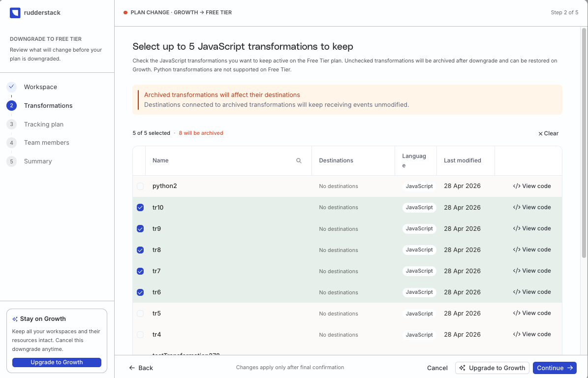The width and height of the screenshot is (588, 378).
Task: Check the tr5 transformation checkbox
Action: click(140, 314)
